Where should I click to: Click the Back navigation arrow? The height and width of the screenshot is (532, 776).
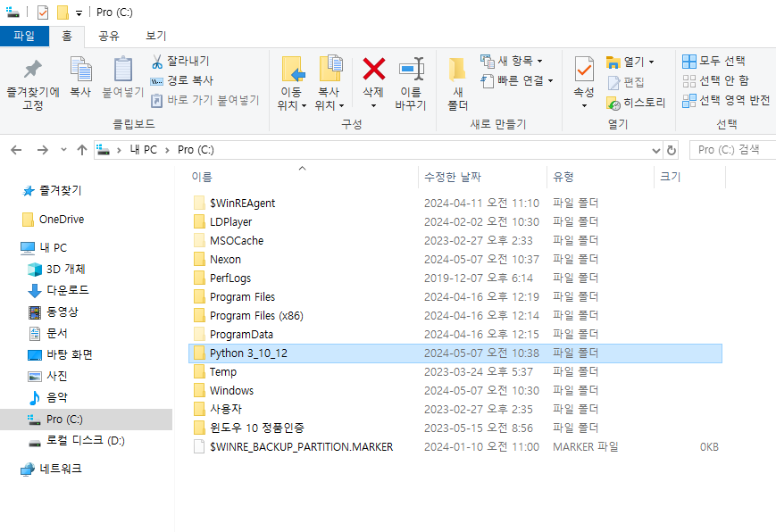[16, 150]
